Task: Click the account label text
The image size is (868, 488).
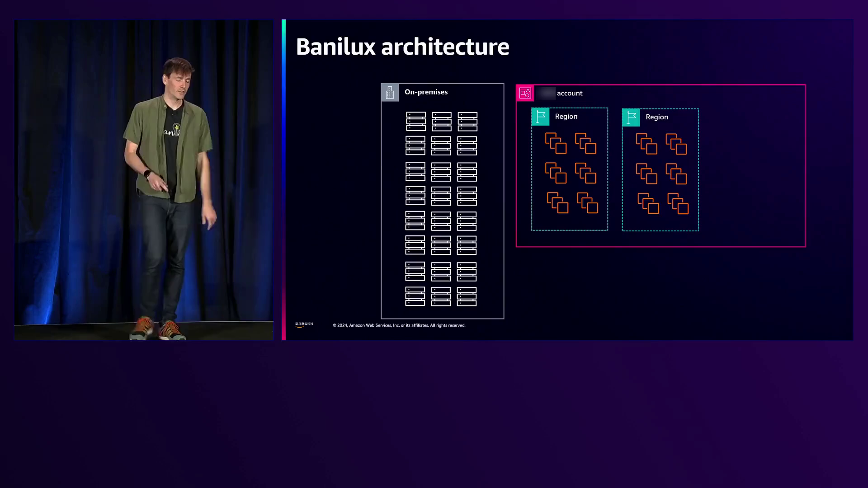Action: pyautogui.click(x=570, y=94)
